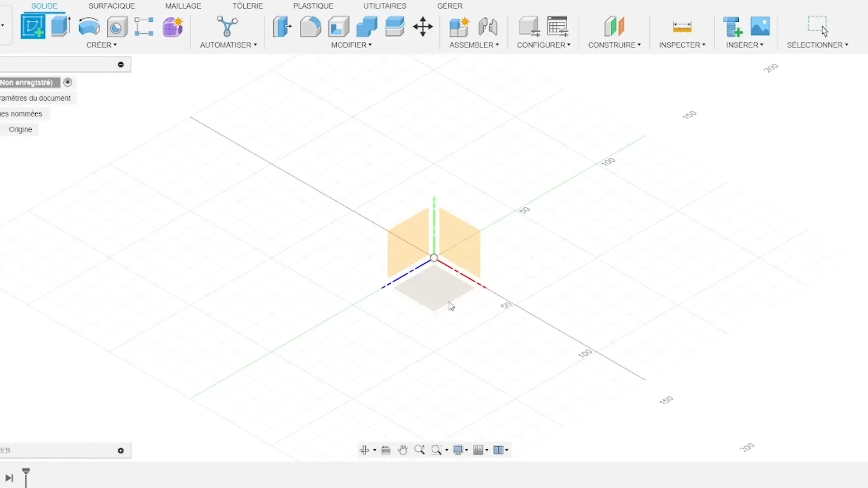868x488 pixels.
Task: Create a new component via Assembler icon
Action: click(x=460, y=27)
